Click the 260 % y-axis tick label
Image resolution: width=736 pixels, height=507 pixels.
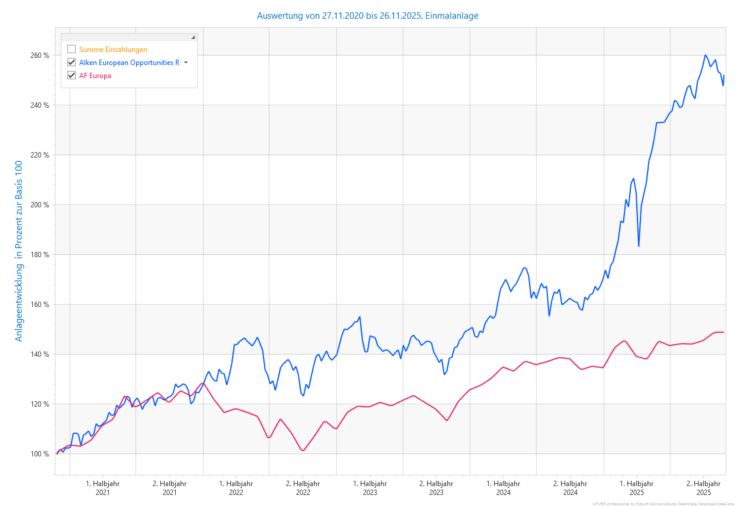point(39,56)
